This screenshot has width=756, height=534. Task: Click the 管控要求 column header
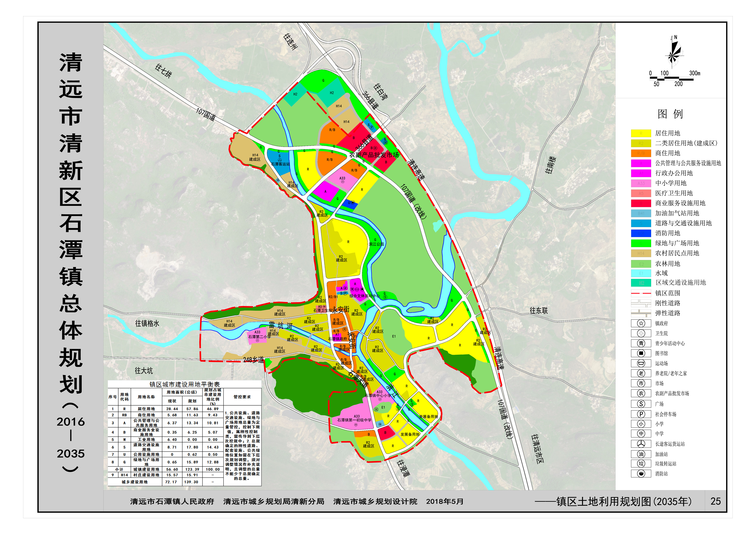(x=242, y=397)
